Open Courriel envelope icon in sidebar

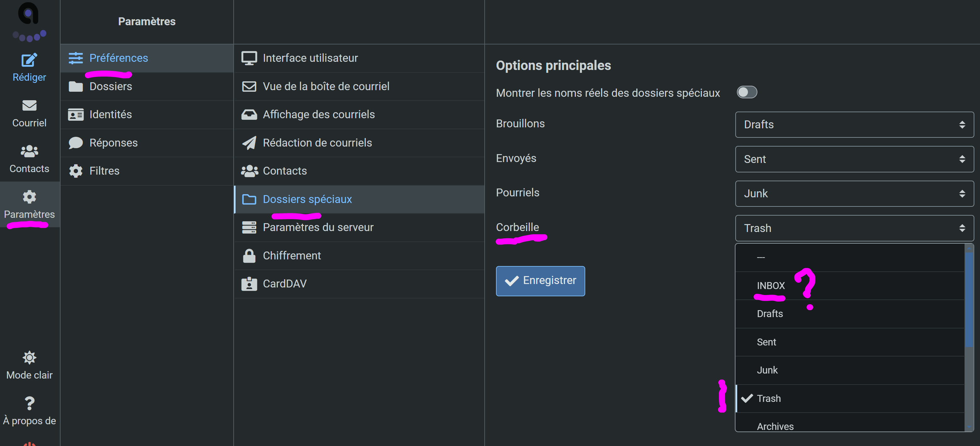coord(29,106)
